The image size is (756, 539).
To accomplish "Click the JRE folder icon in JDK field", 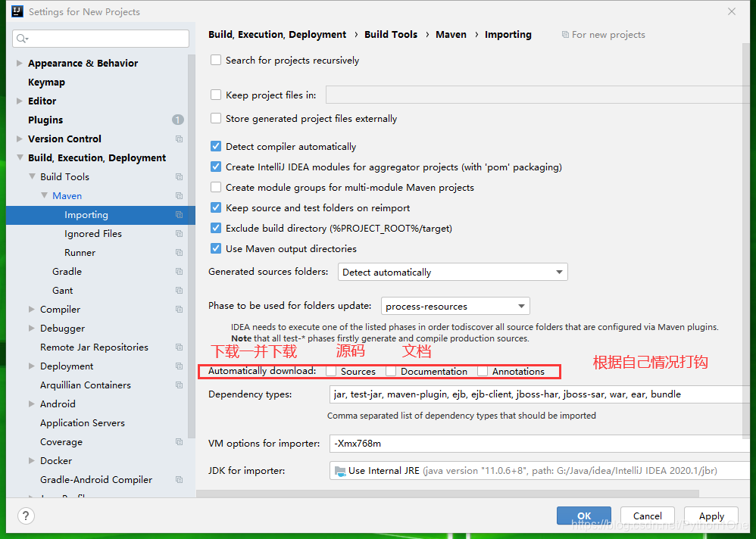I will click(x=340, y=471).
